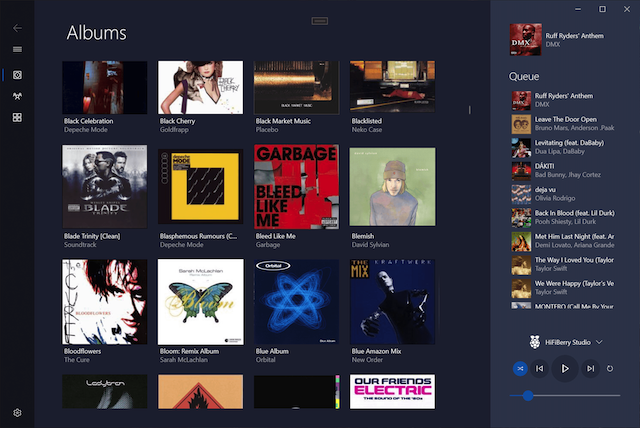Open the Blue Album cover by Orbital
The height and width of the screenshot is (428, 640).
point(296,301)
